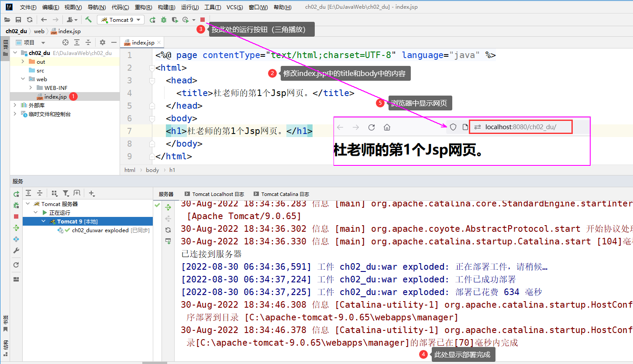The height and width of the screenshot is (364, 633).
Task: Collapse the Tomcat 9 [本地] node in Services
Action: [44, 221]
